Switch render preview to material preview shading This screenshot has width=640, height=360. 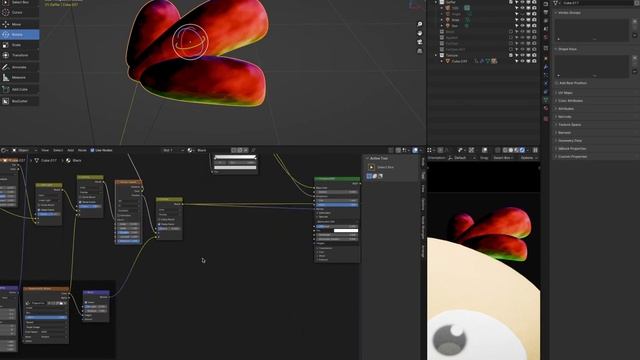[x=516, y=150]
